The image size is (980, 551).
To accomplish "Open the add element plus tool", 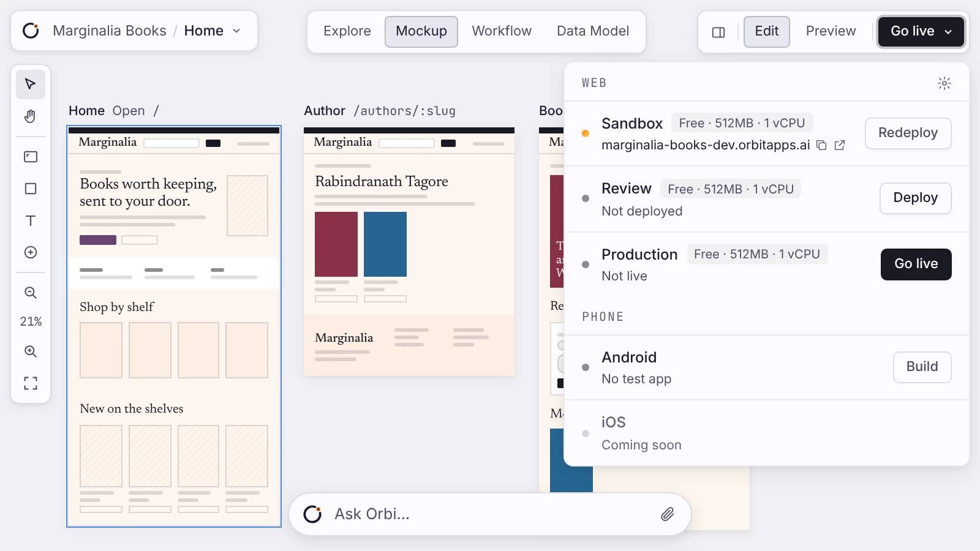I will (x=31, y=252).
